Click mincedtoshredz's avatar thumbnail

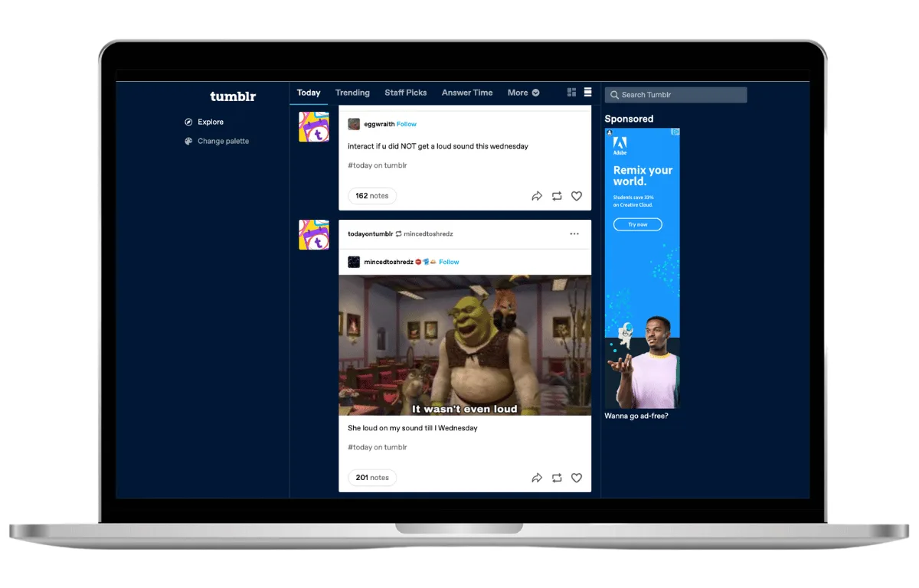coord(354,262)
